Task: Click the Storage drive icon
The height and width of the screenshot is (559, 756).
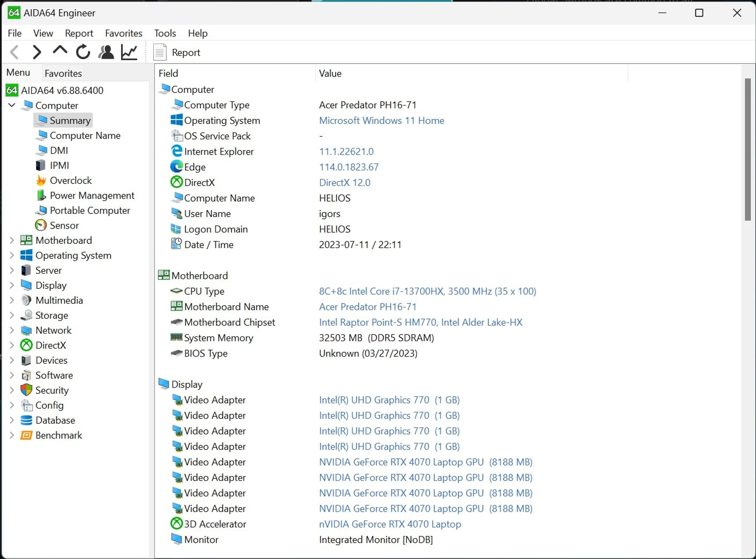Action: pyautogui.click(x=26, y=315)
